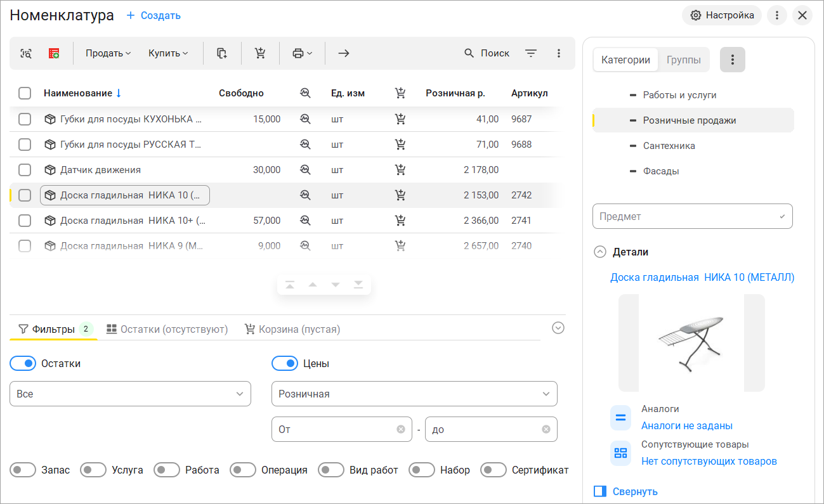Image resolution: width=824 pixels, height=504 pixels.
Task: Open the Аналоги не заданы link
Action: pos(686,425)
